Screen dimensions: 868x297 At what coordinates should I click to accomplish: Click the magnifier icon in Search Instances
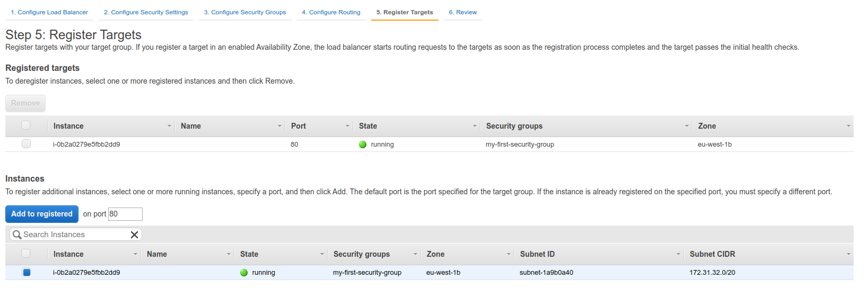17,235
